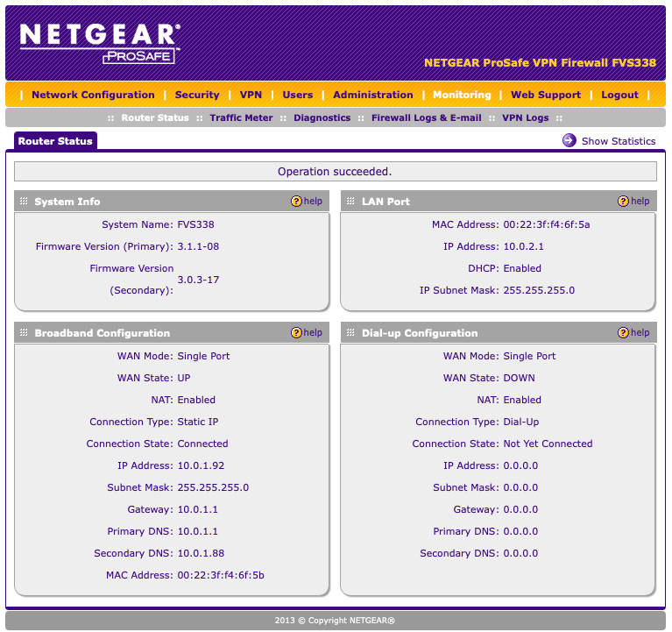This screenshot has height=632, width=672.
Task: Open help for LAN Port section
Action: [x=623, y=202]
